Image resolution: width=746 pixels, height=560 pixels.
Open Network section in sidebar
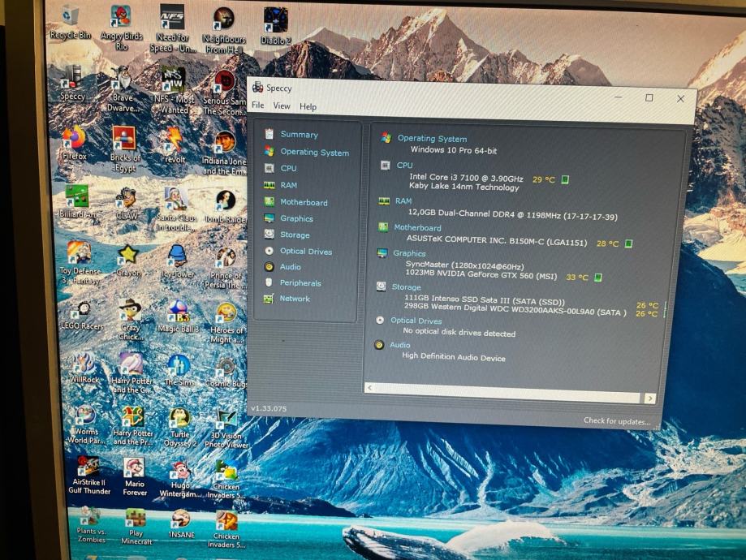point(287,299)
